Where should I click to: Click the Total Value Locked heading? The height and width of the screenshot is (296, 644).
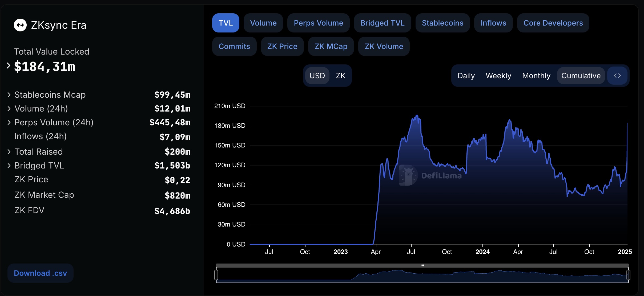tap(51, 52)
